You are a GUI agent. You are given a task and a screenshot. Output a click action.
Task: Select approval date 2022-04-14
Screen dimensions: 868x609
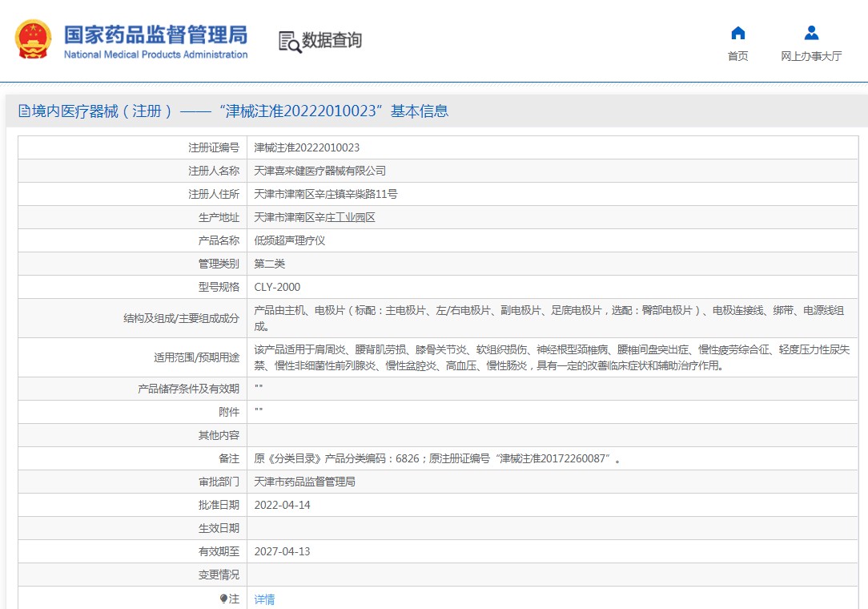[283, 505]
